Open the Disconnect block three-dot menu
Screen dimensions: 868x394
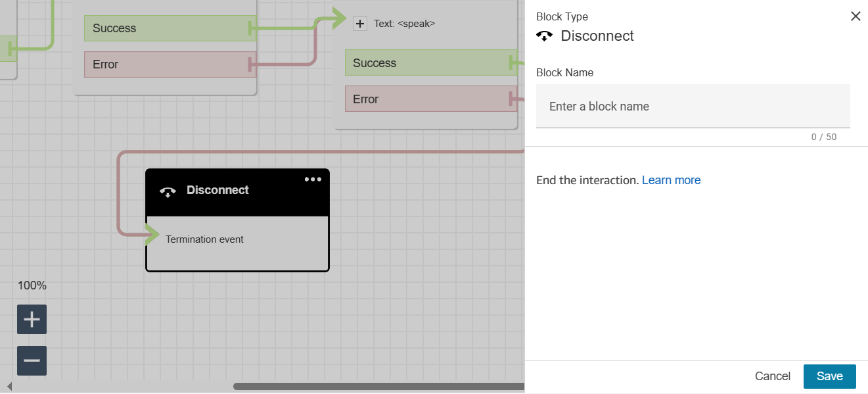coord(313,180)
